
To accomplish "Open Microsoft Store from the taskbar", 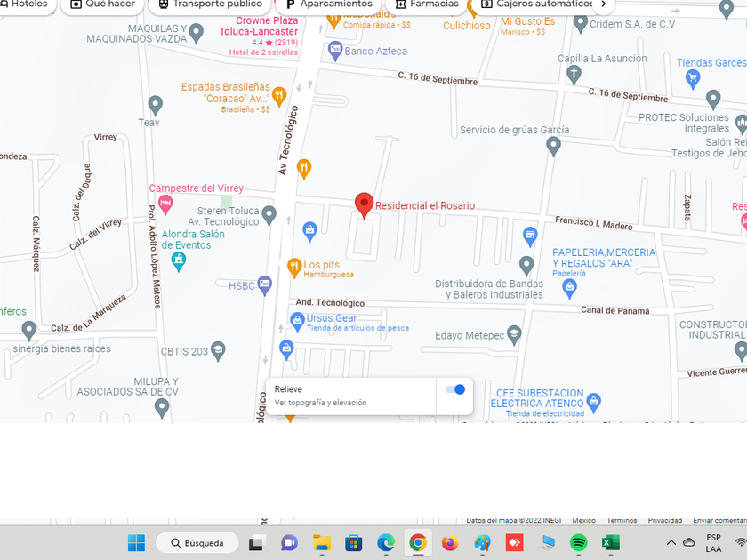I will click(x=354, y=543).
